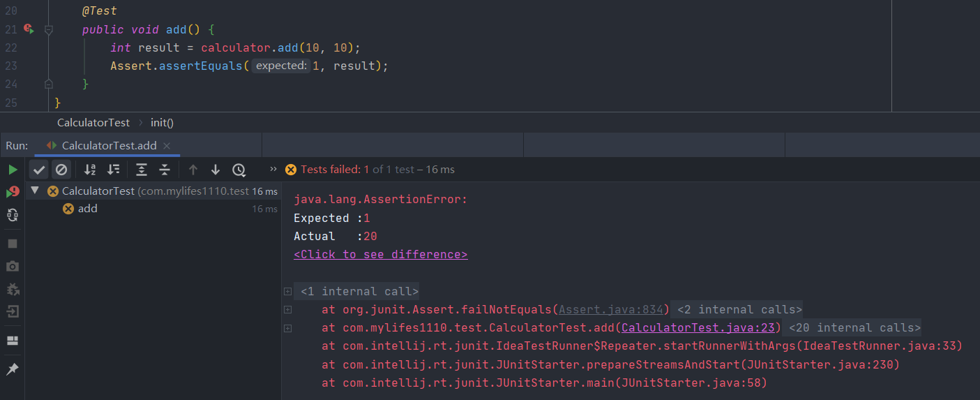Close the CalculatorTest.add tab
Screen dimensions: 980x400
(167, 146)
